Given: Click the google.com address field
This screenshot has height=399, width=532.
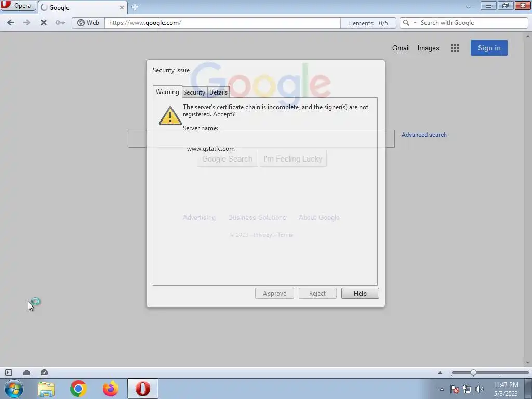Looking at the screenshot, I should point(222,23).
